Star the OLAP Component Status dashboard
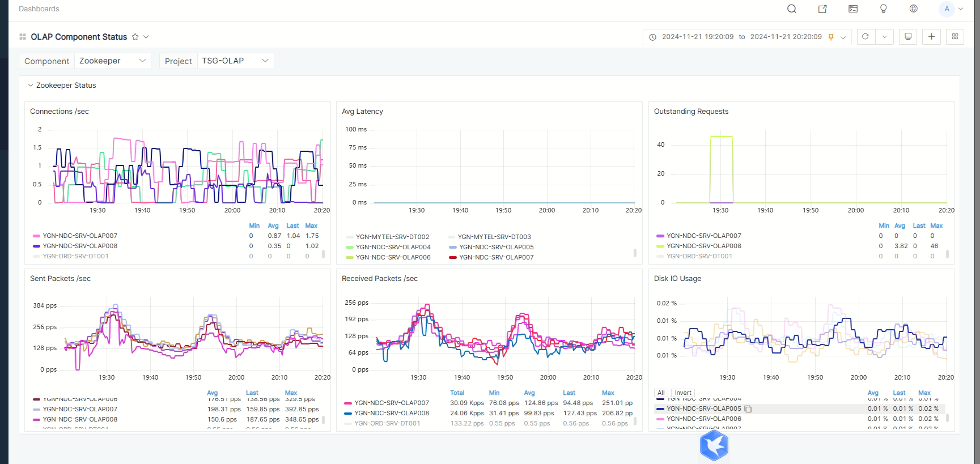This screenshot has height=464, width=980. click(x=135, y=37)
